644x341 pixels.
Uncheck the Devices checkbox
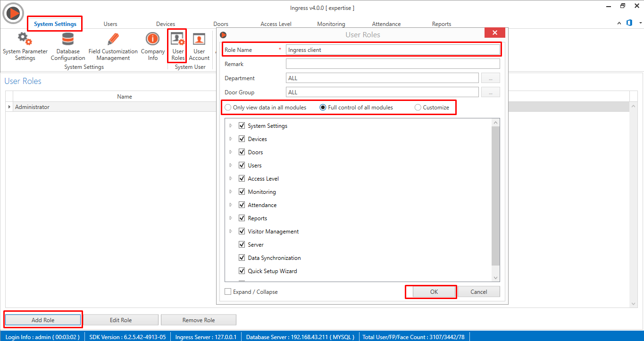point(242,139)
